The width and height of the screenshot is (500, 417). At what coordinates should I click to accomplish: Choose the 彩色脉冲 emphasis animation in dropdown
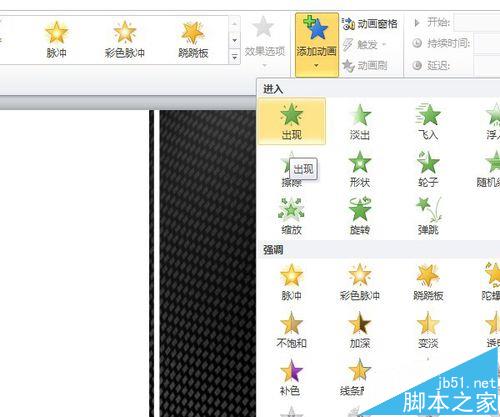point(360,282)
